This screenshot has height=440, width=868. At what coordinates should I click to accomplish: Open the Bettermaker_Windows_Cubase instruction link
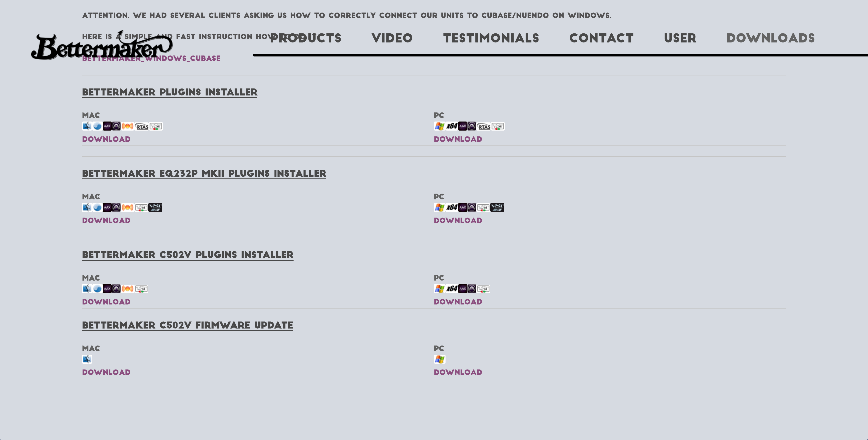151,58
